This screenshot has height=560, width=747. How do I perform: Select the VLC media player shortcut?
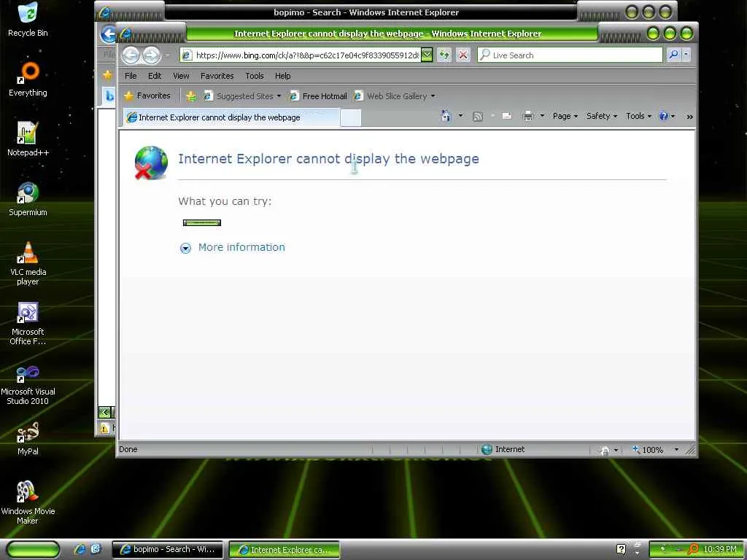(28, 263)
